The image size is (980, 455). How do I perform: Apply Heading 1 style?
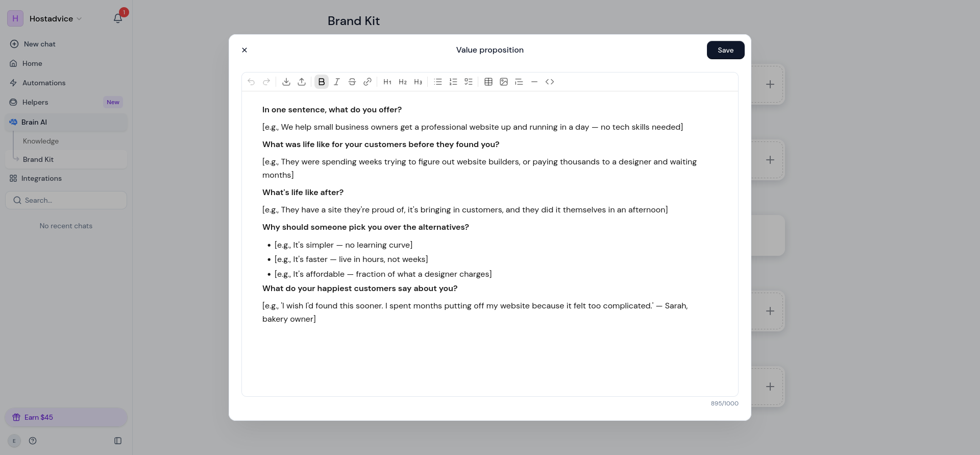click(x=387, y=82)
